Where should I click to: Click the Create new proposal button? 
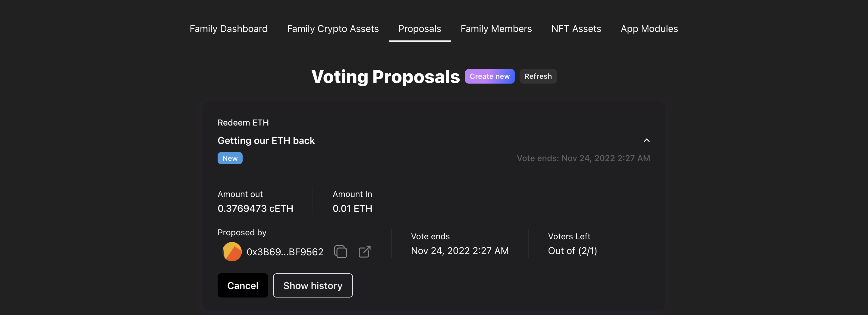click(489, 76)
